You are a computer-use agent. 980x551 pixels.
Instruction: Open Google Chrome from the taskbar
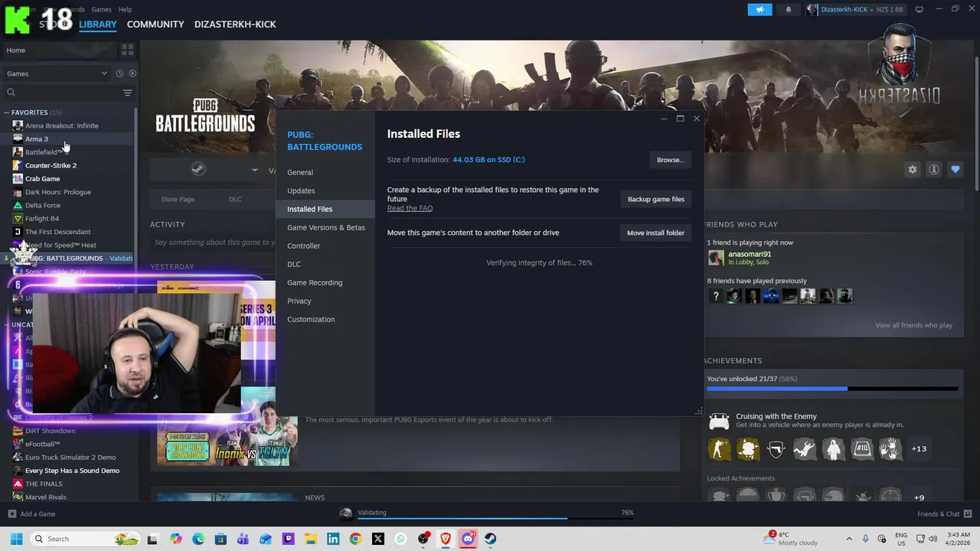pos(355,539)
